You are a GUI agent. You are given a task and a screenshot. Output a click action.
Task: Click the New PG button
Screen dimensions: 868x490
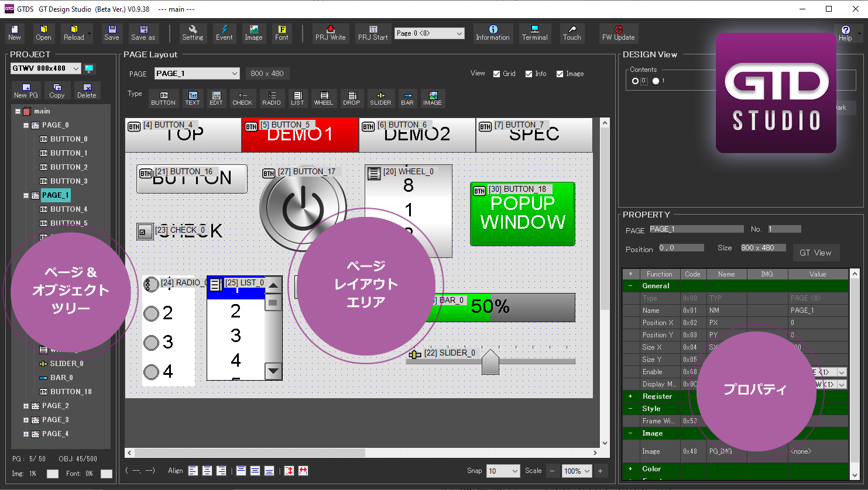(x=26, y=91)
